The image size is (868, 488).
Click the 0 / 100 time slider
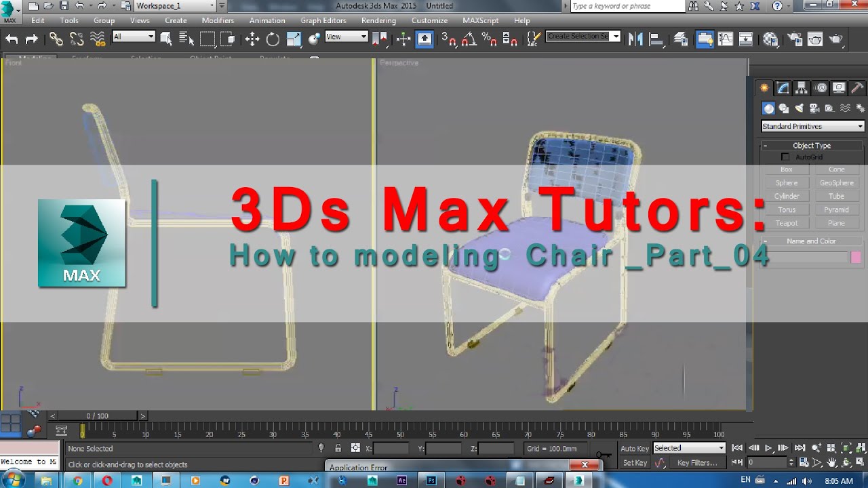(x=97, y=415)
